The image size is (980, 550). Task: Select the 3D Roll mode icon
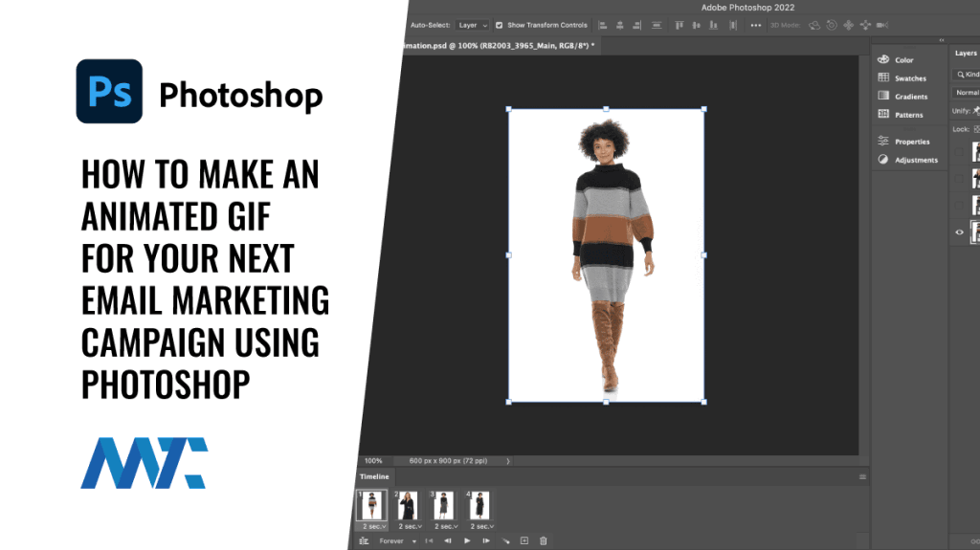832,26
